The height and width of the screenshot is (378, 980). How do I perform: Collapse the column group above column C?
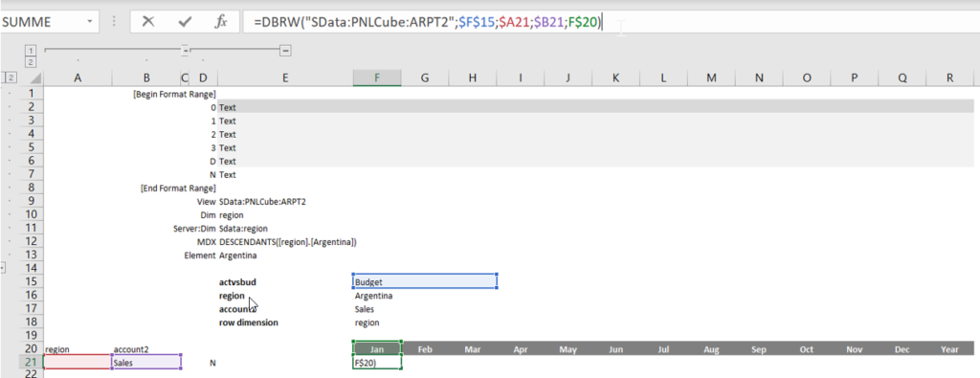click(x=185, y=50)
